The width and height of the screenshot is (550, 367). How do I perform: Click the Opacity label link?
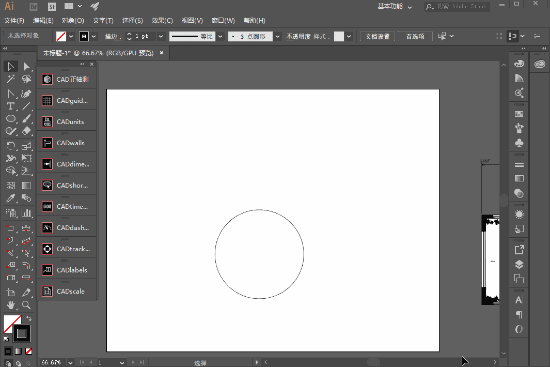tap(299, 36)
